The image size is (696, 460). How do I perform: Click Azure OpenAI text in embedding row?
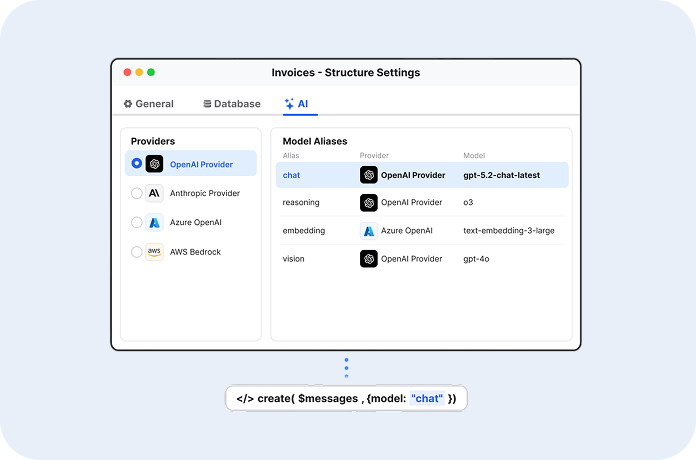[x=407, y=231]
